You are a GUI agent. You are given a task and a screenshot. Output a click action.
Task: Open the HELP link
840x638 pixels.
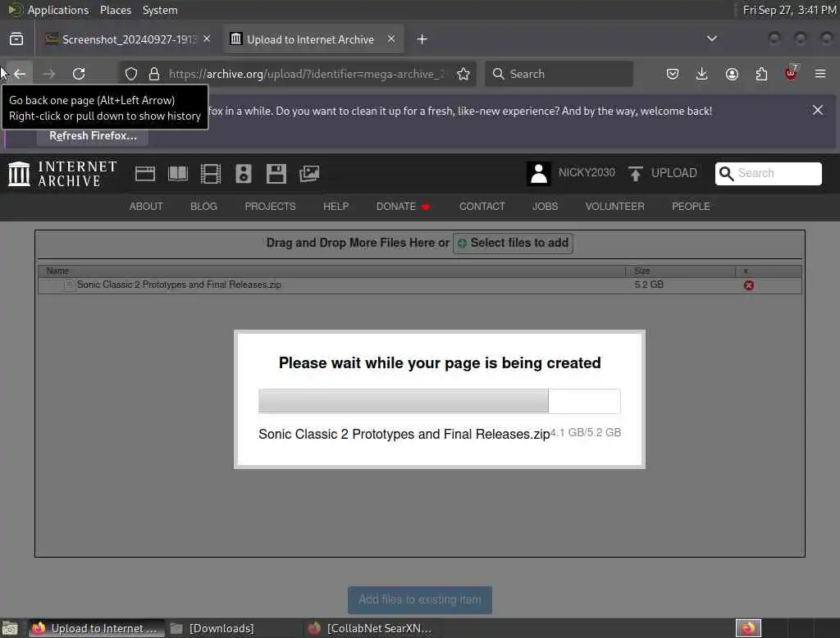pyautogui.click(x=336, y=206)
